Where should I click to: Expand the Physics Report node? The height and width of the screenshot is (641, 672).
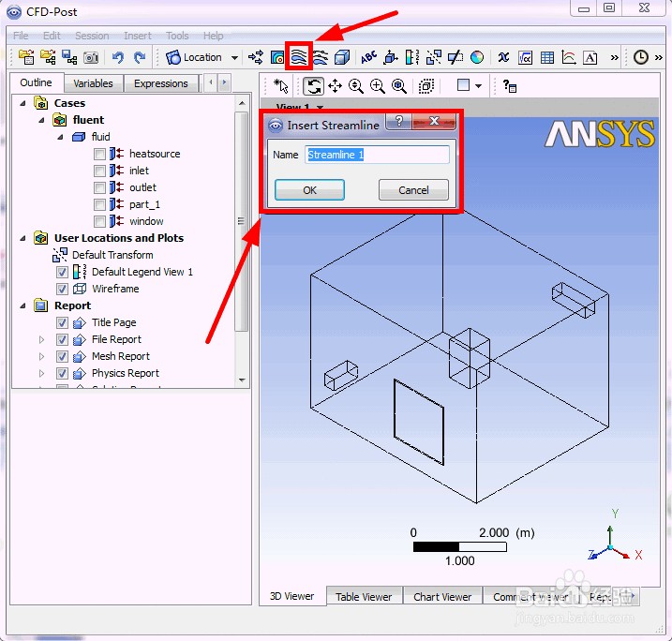(x=41, y=374)
